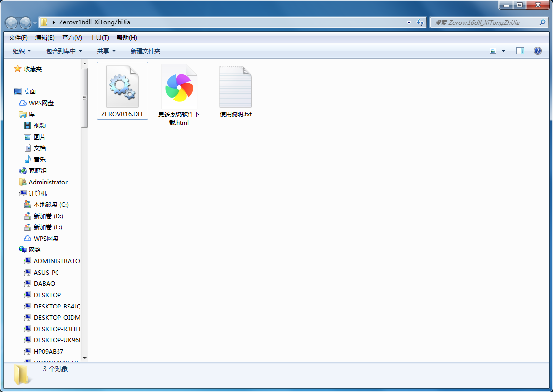Click the Forward navigation arrow button
Screen dimensions: 553x392
(x=25, y=23)
